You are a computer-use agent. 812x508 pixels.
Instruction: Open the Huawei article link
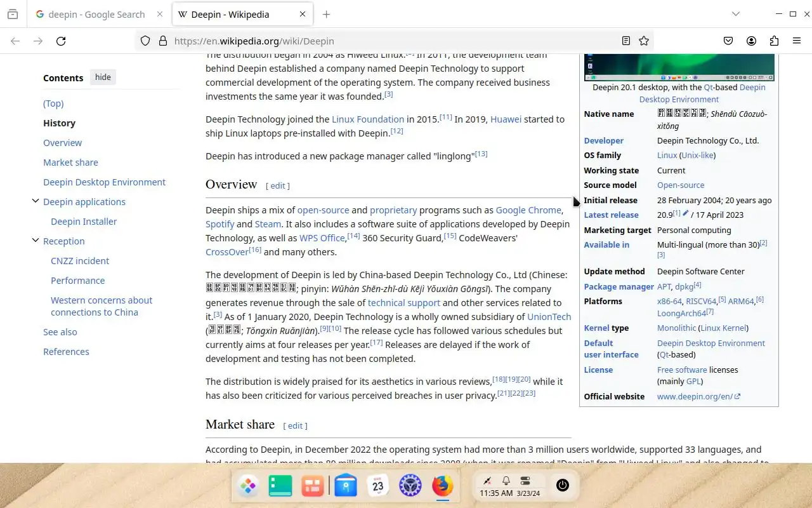tap(506, 119)
